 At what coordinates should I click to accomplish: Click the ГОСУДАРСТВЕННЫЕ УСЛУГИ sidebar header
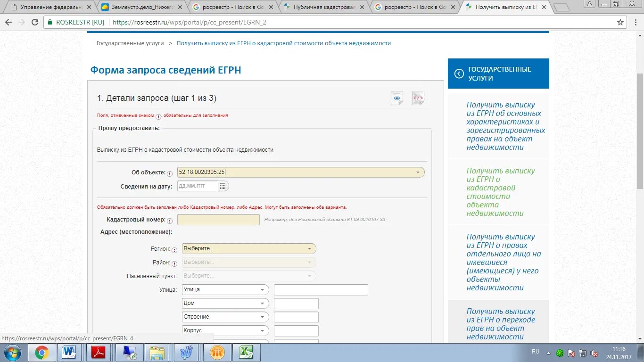(x=498, y=74)
